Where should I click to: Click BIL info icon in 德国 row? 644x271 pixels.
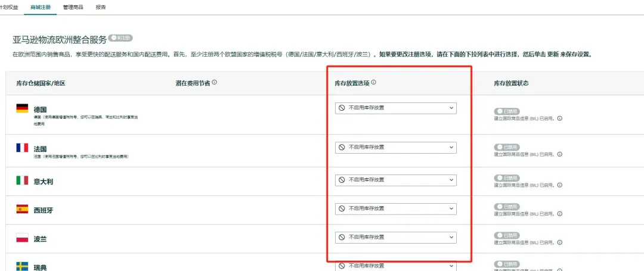(559, 119)
